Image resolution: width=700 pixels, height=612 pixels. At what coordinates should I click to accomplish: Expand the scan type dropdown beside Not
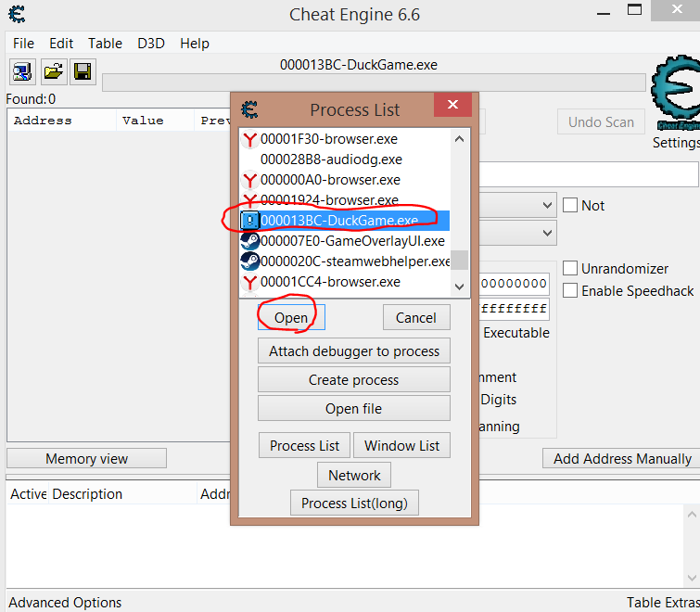547,205
